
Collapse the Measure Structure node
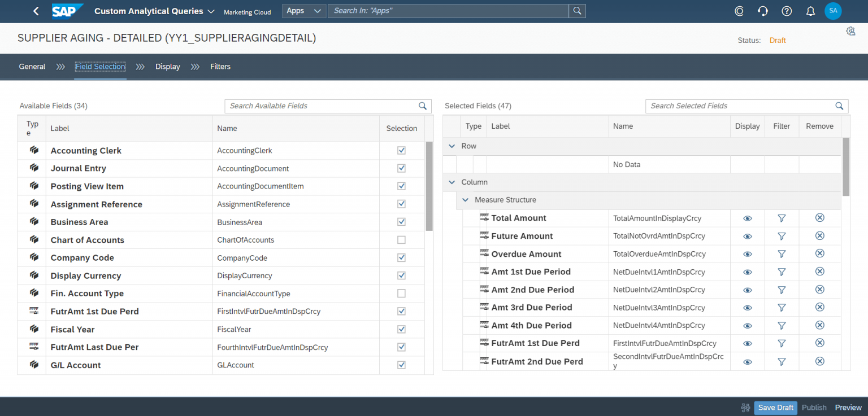click(465, 200)
